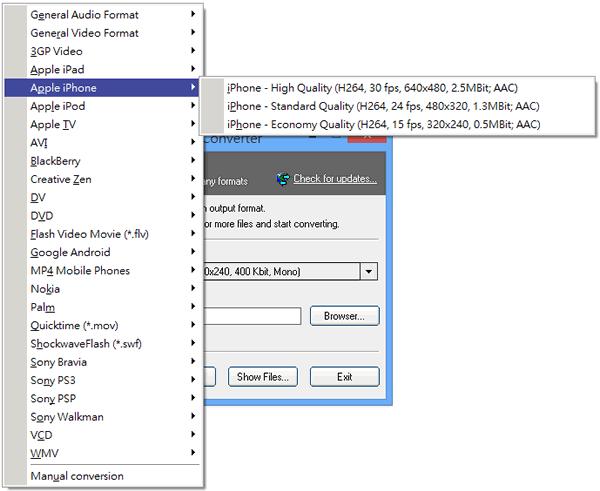This screenshot has width=600, height=491.
Task: Choose iPhone - High Quality preset
Action: [373, 88]
